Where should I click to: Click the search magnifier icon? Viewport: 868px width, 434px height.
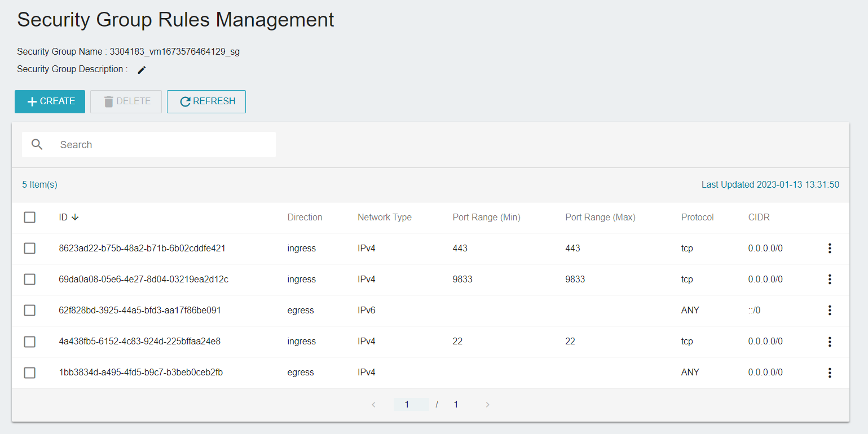[x=37, y=145]
